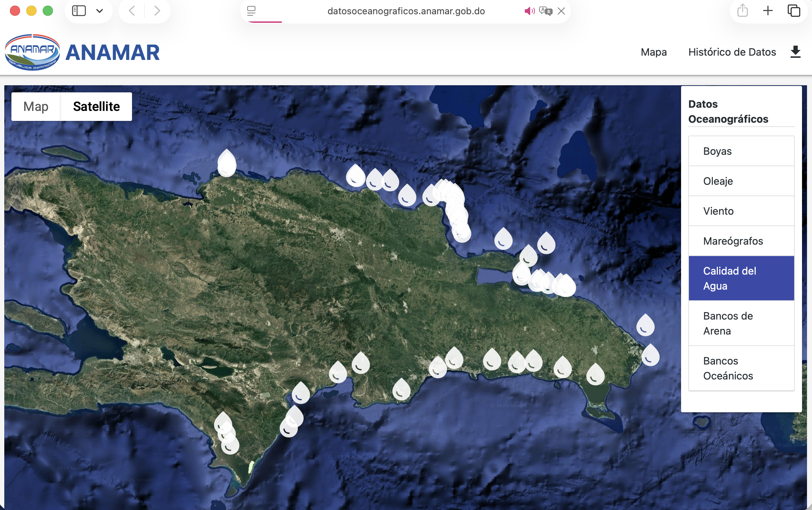Open the Histórico de Datos menu
Image resolution: width=812 pixels, height=510 pixels.
tap(732, 52)
